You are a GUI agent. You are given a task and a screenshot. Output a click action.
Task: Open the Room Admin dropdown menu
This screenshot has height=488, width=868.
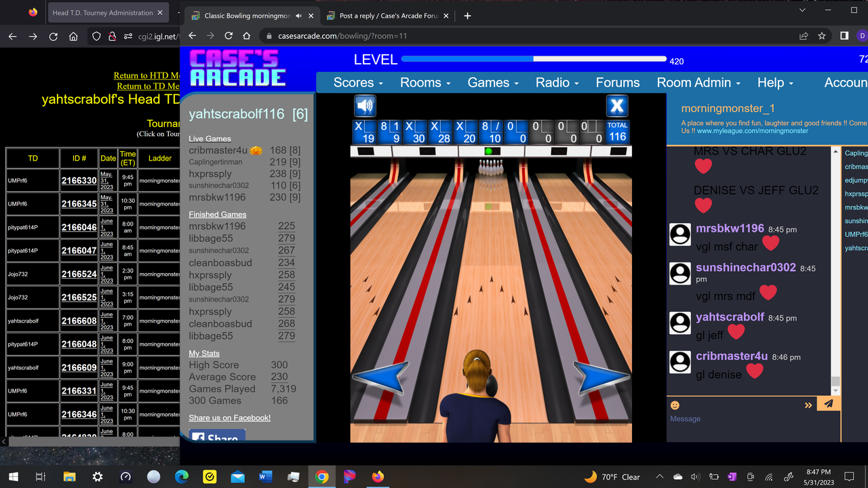(x=698, y=83)
